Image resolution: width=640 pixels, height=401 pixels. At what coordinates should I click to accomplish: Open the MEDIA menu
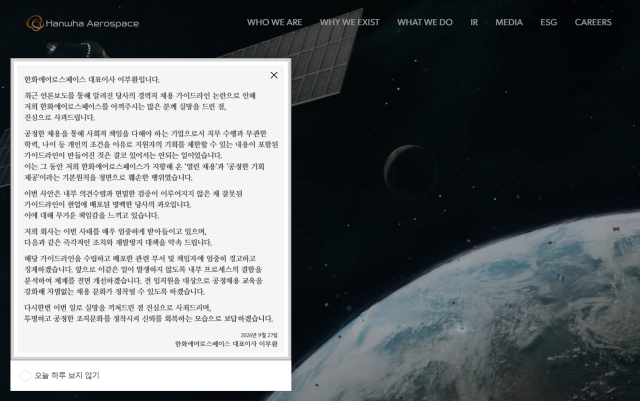[509, 22]
